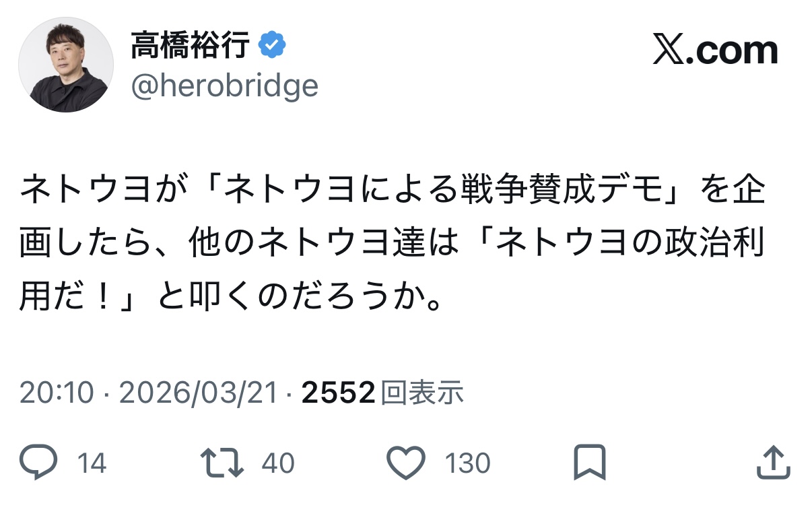The width and height of the screenshot is (812, 528).
Task: Click the @herobridge handle
Action: [x=224, y=86]
